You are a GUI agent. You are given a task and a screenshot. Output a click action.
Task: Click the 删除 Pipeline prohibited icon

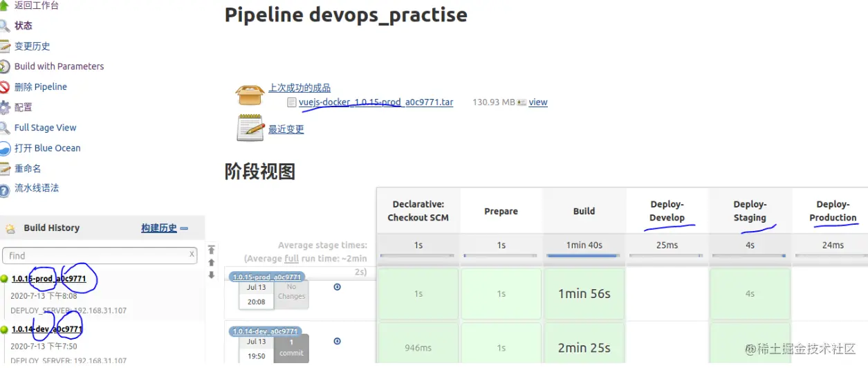(4, 87)
